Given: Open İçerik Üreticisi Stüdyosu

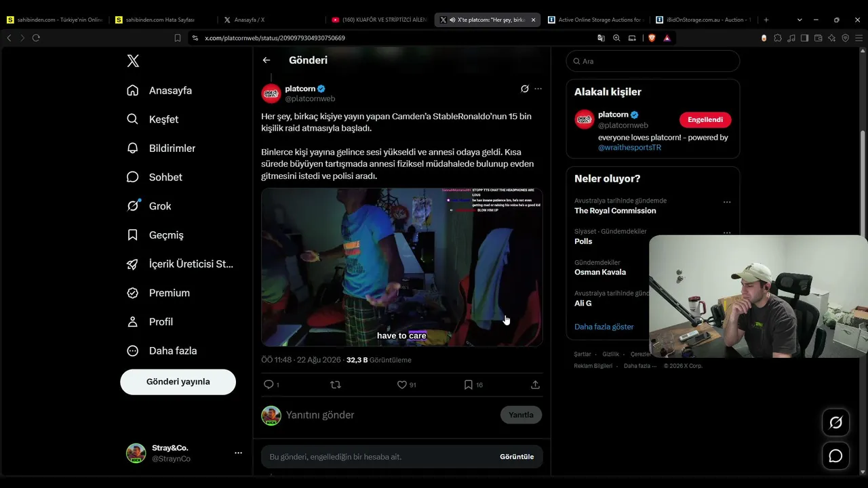Looking at the screenshot, I should point(180,264).
